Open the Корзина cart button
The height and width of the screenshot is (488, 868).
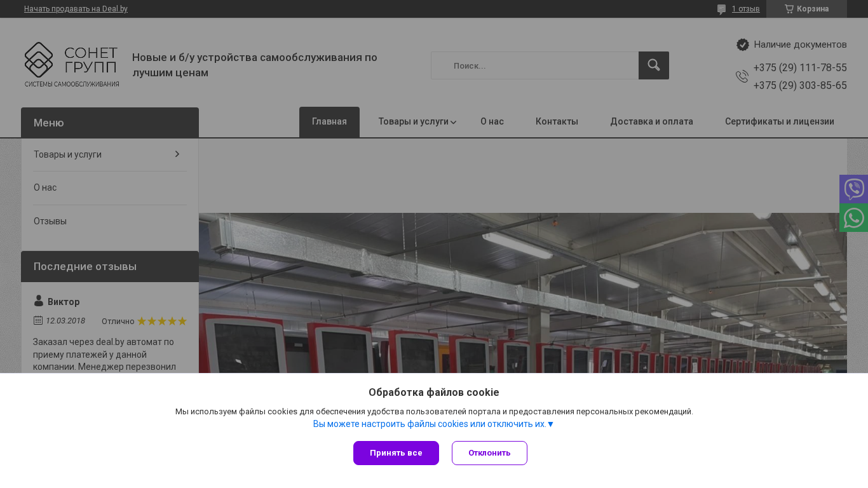click(806, 9)
